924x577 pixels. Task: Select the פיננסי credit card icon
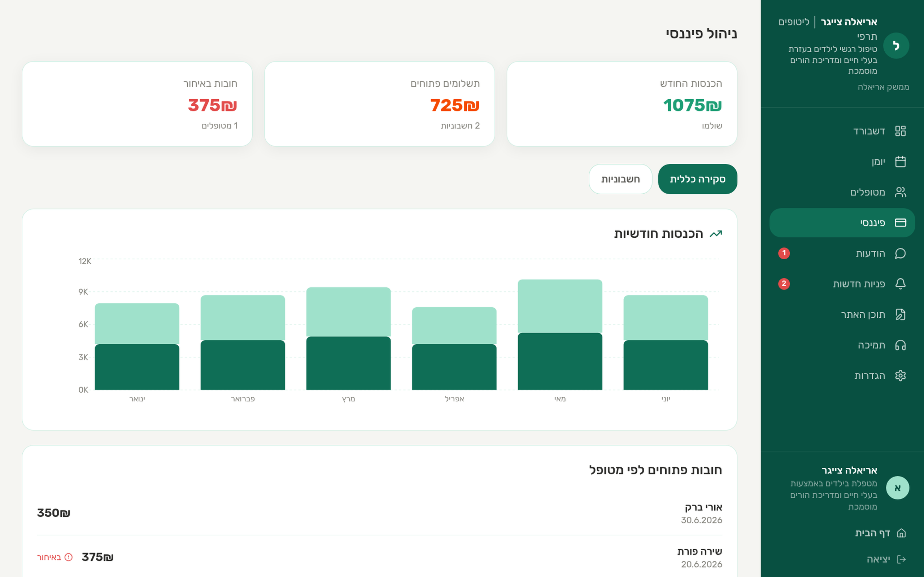[x=900, y=223]
